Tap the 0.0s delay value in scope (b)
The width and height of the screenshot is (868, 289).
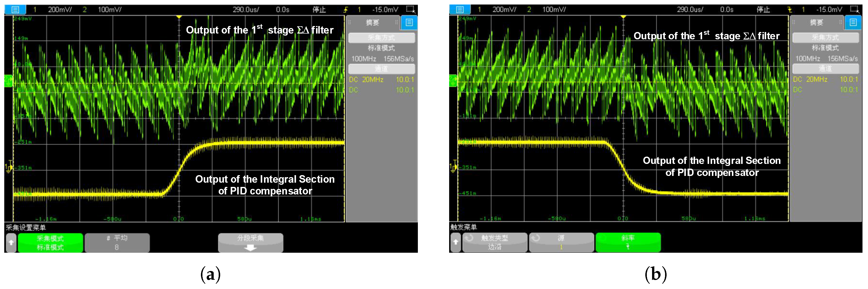[x=727, y=10]
